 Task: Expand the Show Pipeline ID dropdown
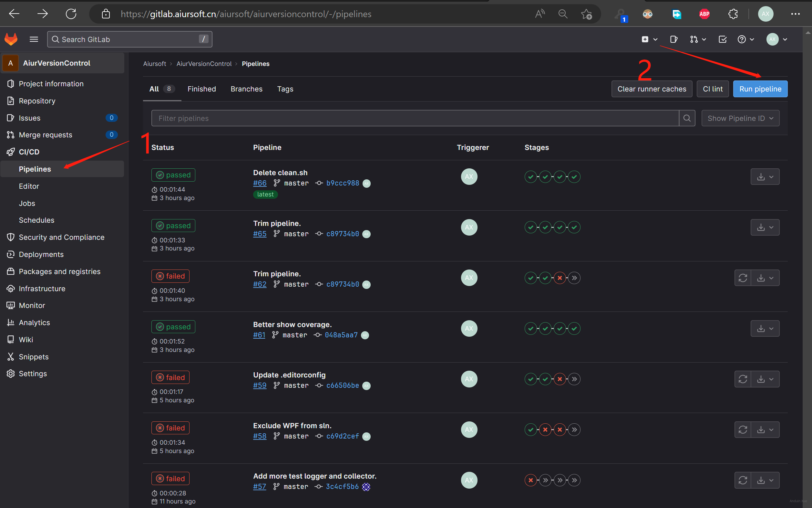(x=740, y=118)
